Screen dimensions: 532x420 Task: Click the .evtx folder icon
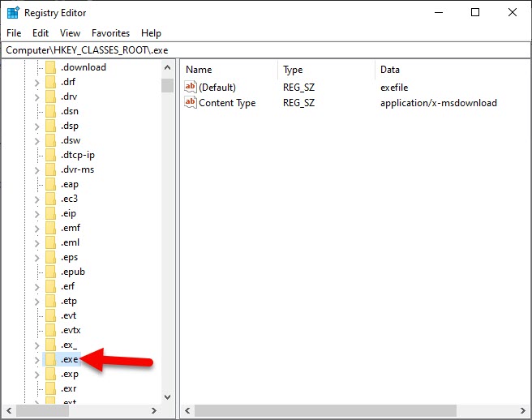tap(50, 330)
